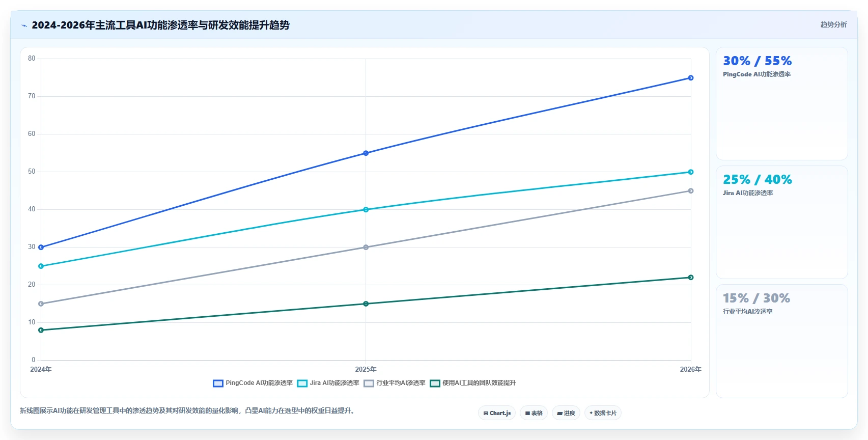Image resolution: width=868 pixels, height=440 pixels.
Task: Click the y-axis value 80
Action: [x=32, y=59]
